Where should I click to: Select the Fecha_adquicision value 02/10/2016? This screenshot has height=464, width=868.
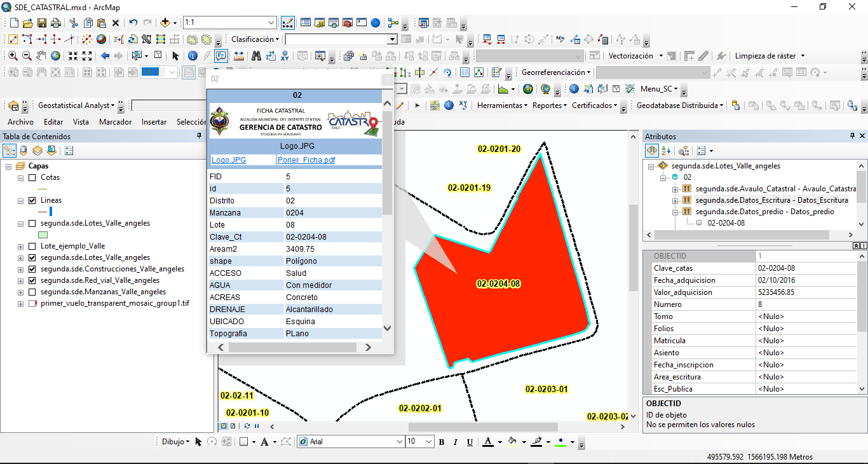pos(806,280)
